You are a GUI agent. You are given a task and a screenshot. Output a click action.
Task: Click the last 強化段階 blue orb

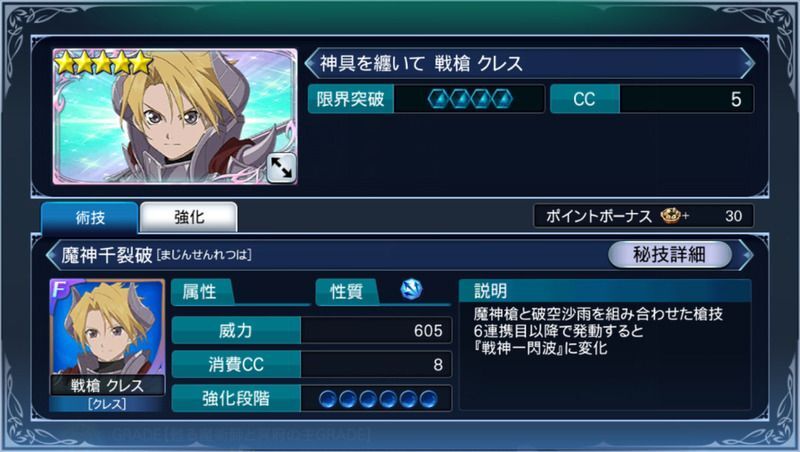click(x=428, y=399)
